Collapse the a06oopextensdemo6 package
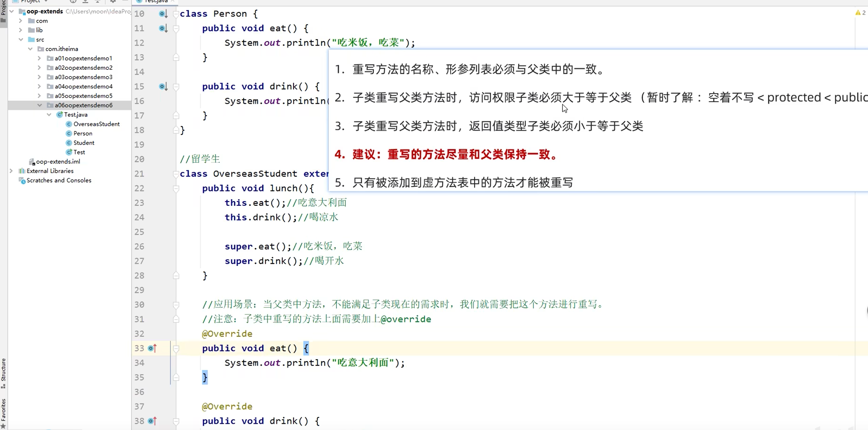 39,105
